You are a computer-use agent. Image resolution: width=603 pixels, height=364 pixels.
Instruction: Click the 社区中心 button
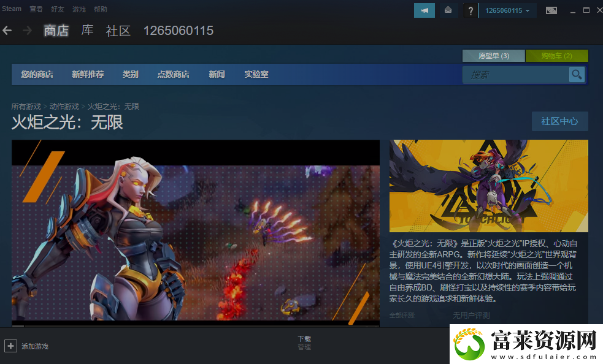coord(559,121)
